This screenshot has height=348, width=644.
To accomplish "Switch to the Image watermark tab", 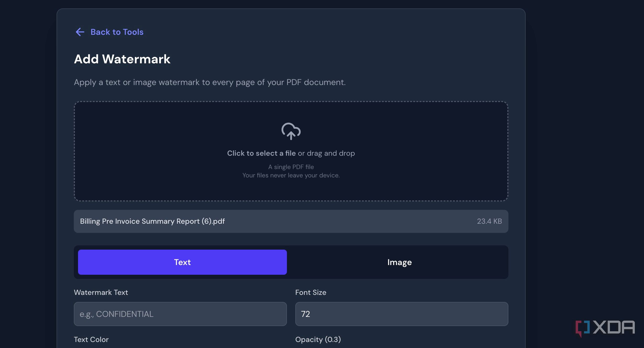I will point(399,262).
